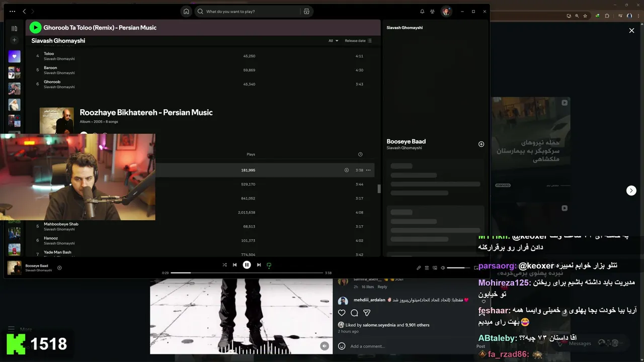Mute the Spotify volume speaker icon

click(x=443, y=268)
